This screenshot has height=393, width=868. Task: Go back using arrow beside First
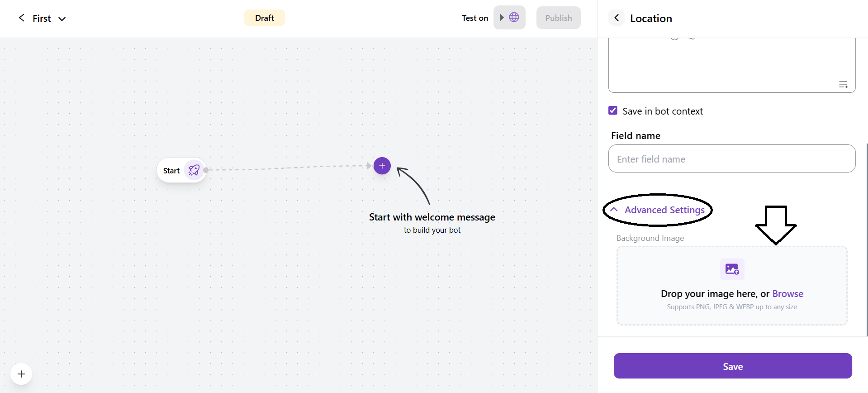pos(21,18)
